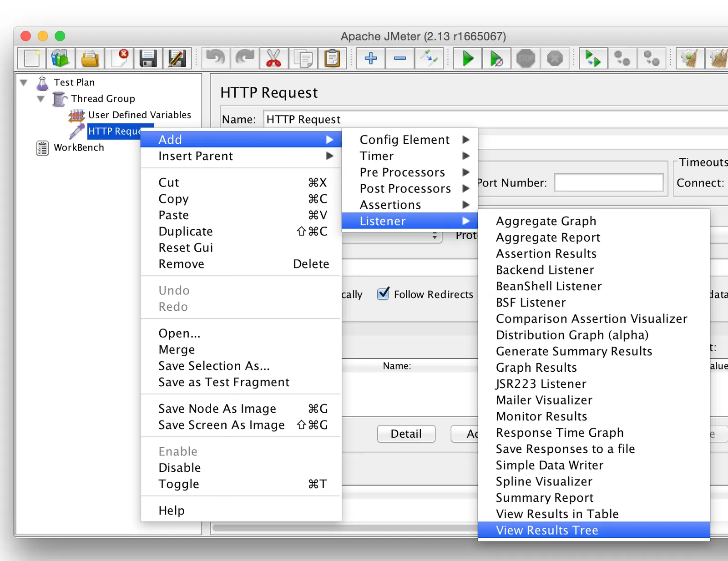Click the Copy toolbar icon
The image size is (728, 561).
[303, 58]
